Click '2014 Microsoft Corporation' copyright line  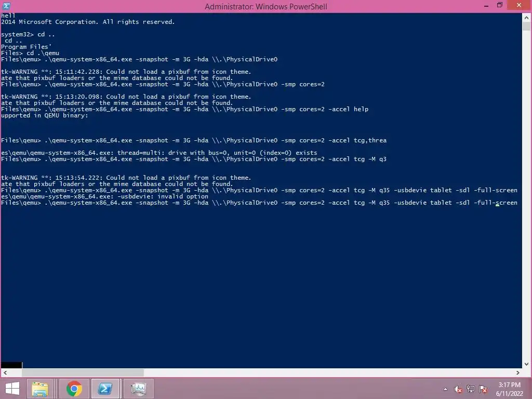[87, 22]
